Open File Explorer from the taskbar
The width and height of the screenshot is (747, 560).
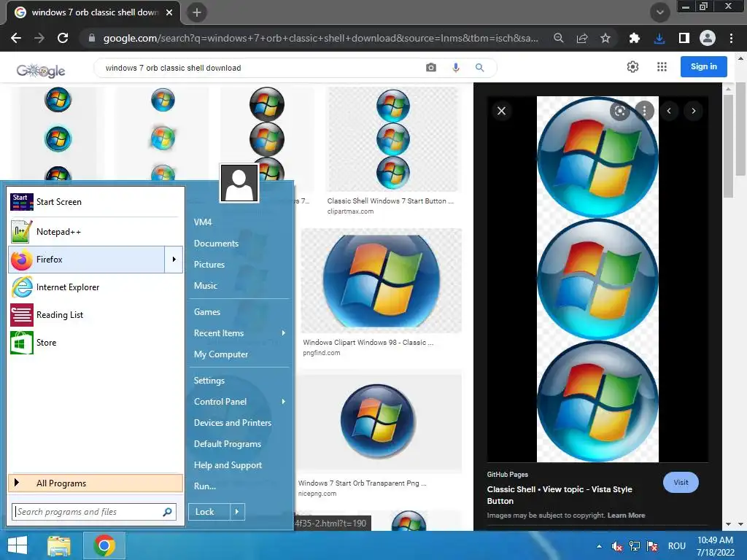click(59, 545)
